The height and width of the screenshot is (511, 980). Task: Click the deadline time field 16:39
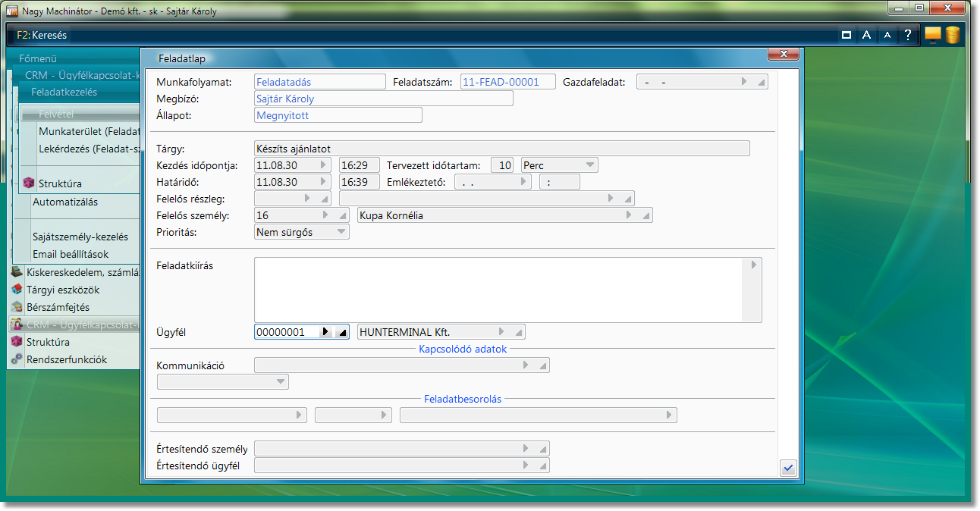point(360,182)
